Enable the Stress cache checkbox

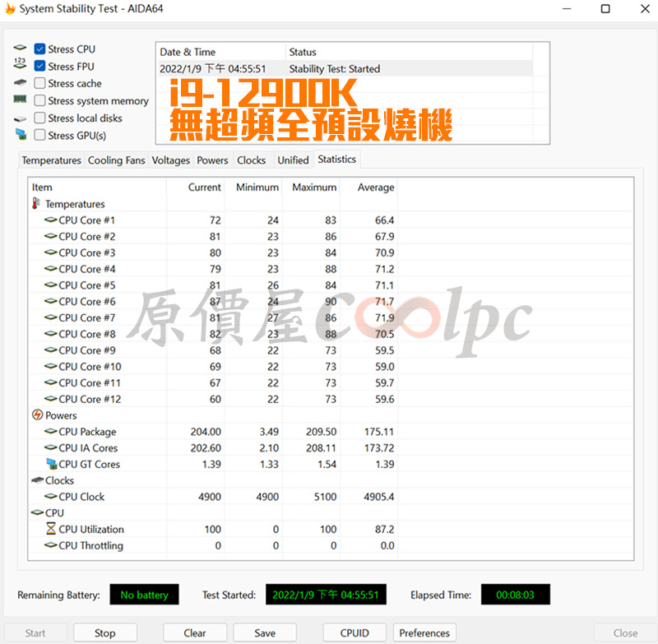(39, 83)
